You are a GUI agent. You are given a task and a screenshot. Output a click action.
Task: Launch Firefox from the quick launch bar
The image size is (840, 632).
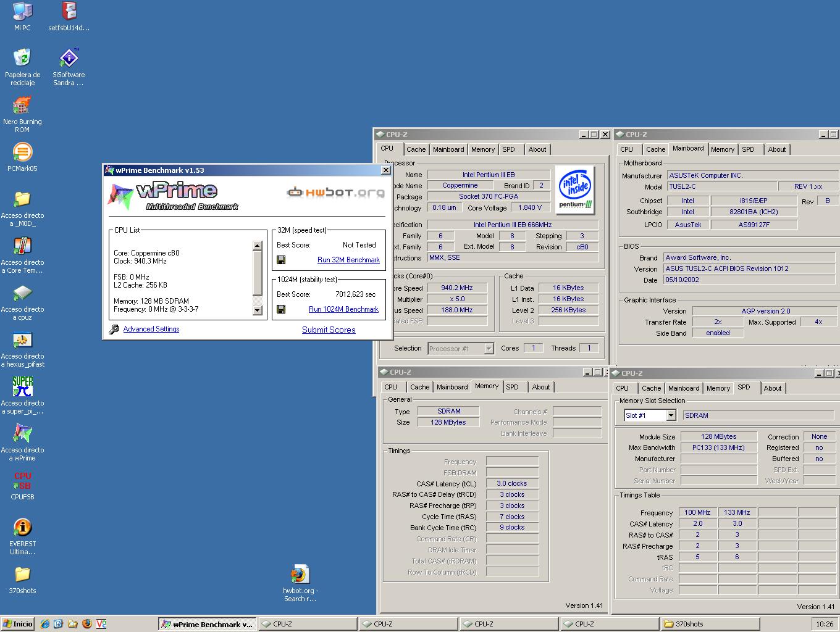(x=86, y=624)
